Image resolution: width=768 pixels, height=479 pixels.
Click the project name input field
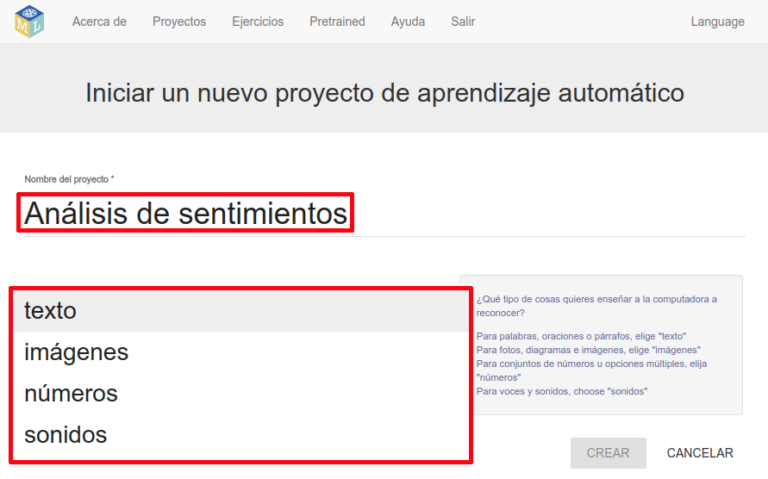[x=380, y=214]
